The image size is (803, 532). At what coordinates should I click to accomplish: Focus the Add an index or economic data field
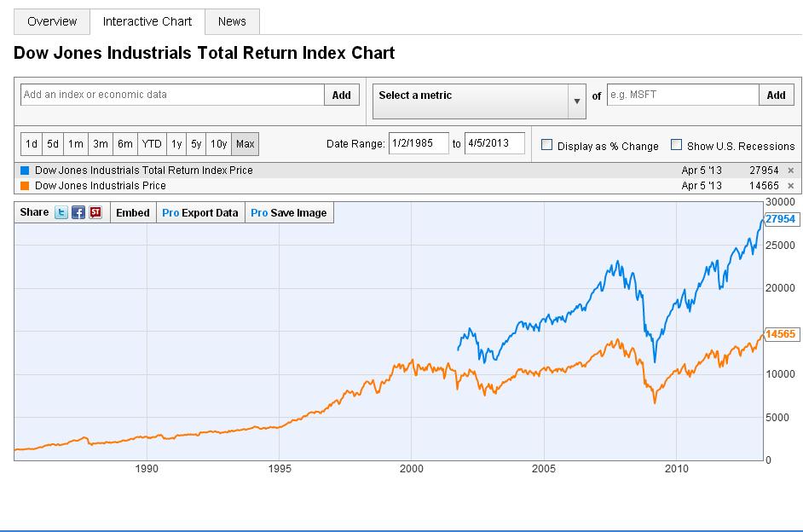point(172,95)
